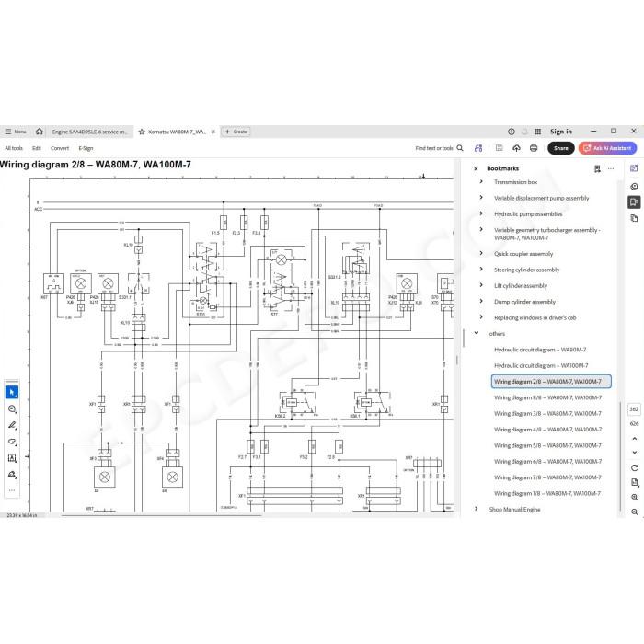The width and height of the screenshot is (644, 644).
Task: Switch to the Engine SAA4D95LE-6 service tab
Action: tap(90, 132)
